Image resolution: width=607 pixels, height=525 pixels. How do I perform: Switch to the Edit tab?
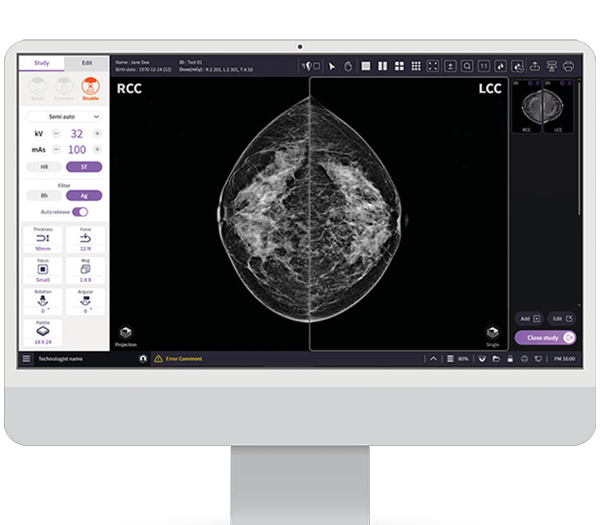(x=87, y=63)
